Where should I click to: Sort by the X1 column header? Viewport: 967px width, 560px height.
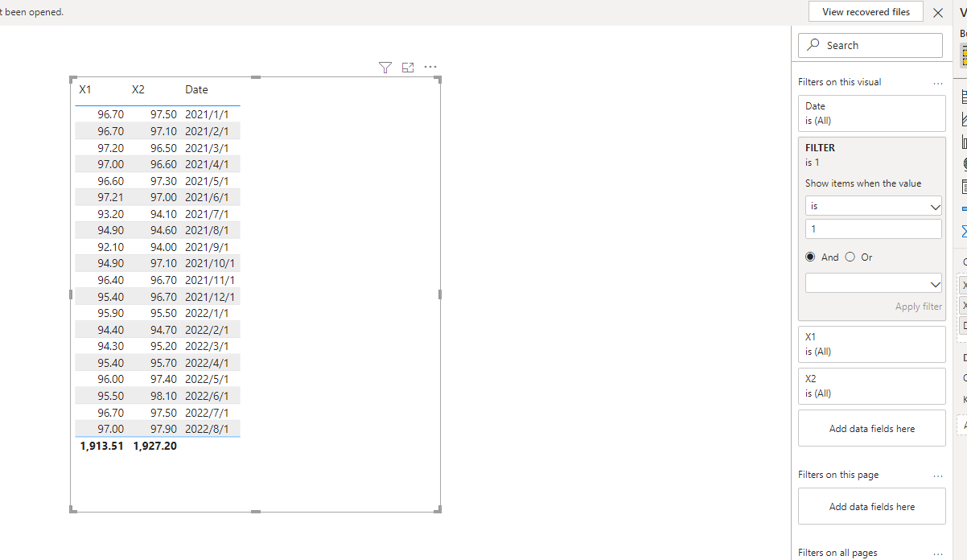pos(85,89)
